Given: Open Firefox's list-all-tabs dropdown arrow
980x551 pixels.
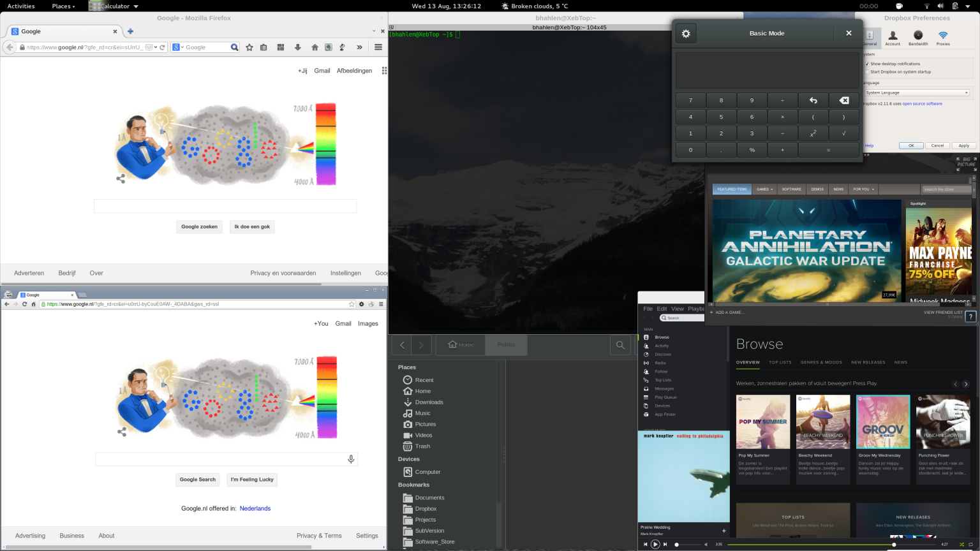Looking at the screenshot, I should (374, 31).
